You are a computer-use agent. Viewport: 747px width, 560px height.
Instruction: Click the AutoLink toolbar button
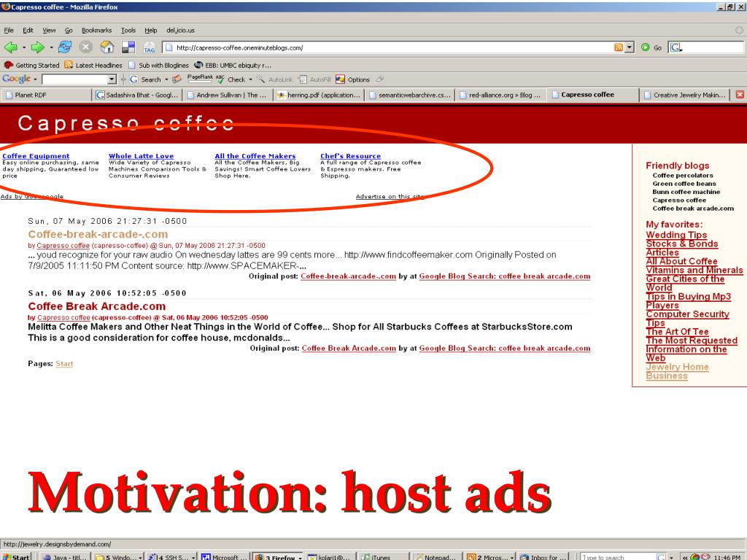(x=275, y=79)
